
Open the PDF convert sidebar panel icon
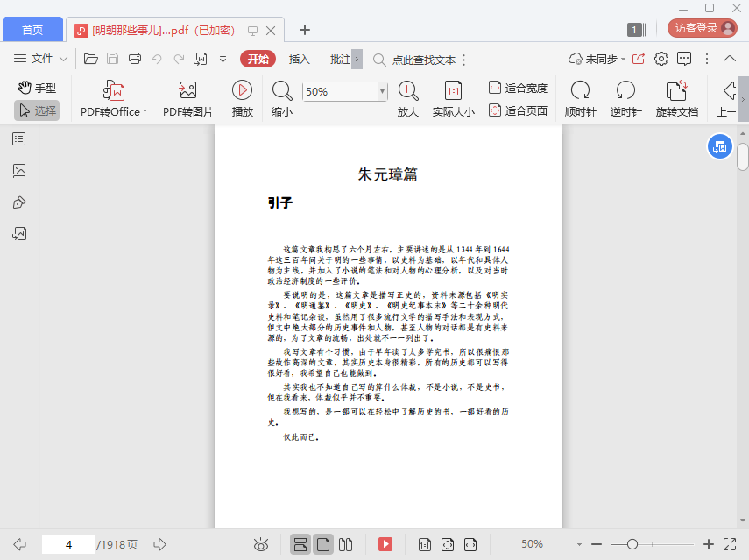coord(19,234)
